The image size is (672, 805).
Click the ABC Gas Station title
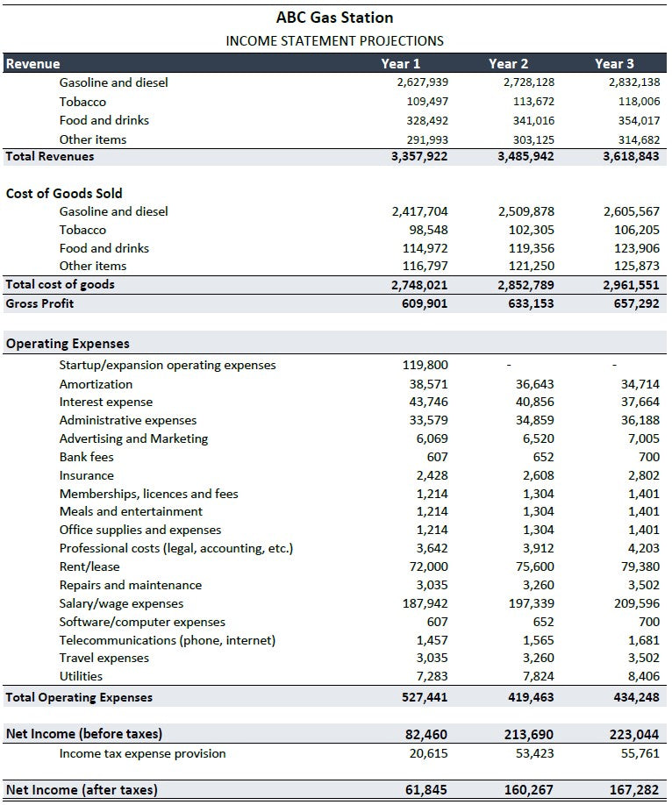[x=334, y=18]
